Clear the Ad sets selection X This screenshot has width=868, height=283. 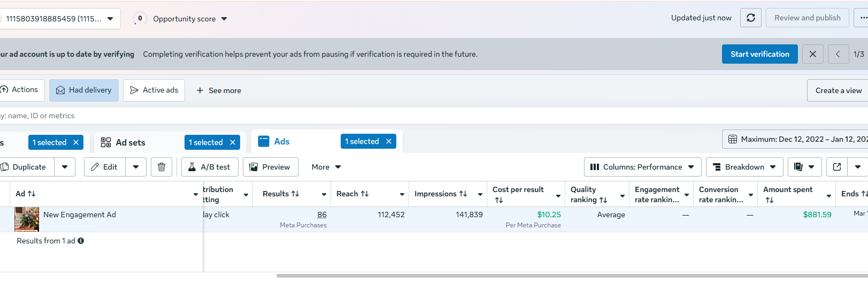233,142
